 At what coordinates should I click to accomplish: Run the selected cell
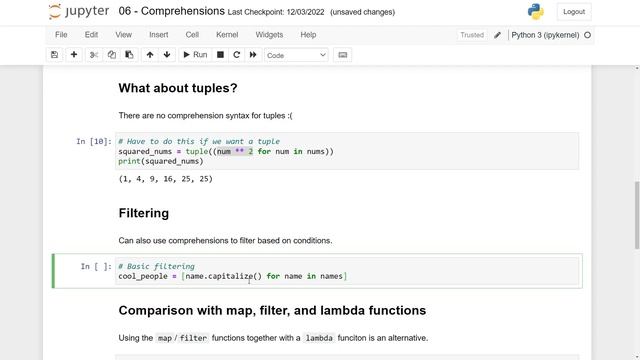tap(195, 55)
